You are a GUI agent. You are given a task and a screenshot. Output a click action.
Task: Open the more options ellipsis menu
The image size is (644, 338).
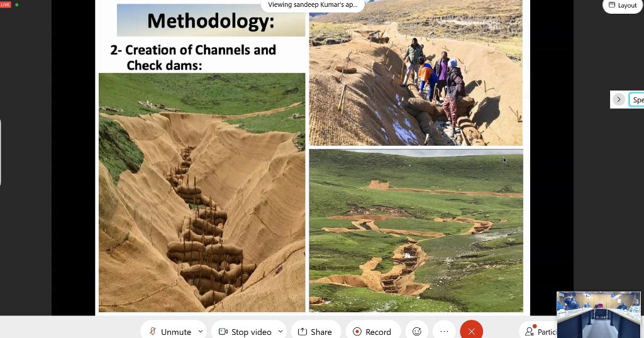[444, 332]
